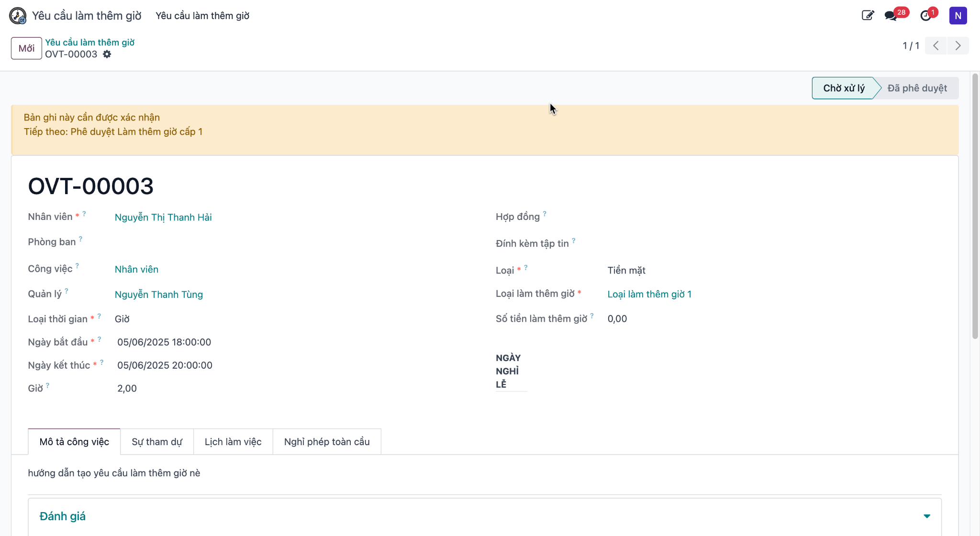Show help tooltip for Quản lý
Screen dimensions: 980x536
coord(67,291)
